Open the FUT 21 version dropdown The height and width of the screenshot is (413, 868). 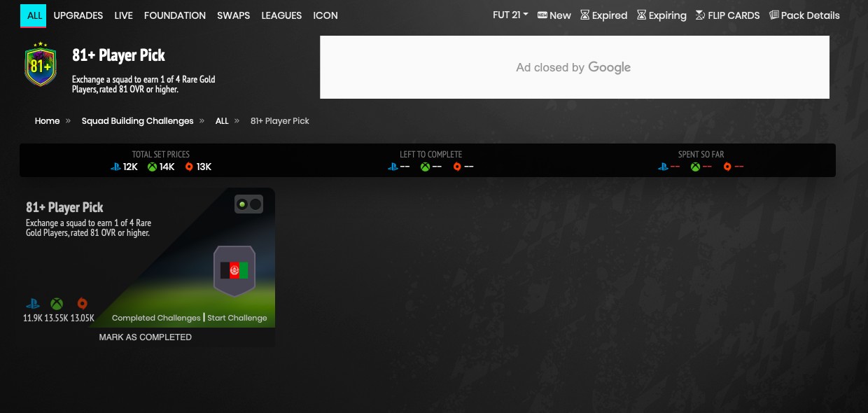coord(510,15)
